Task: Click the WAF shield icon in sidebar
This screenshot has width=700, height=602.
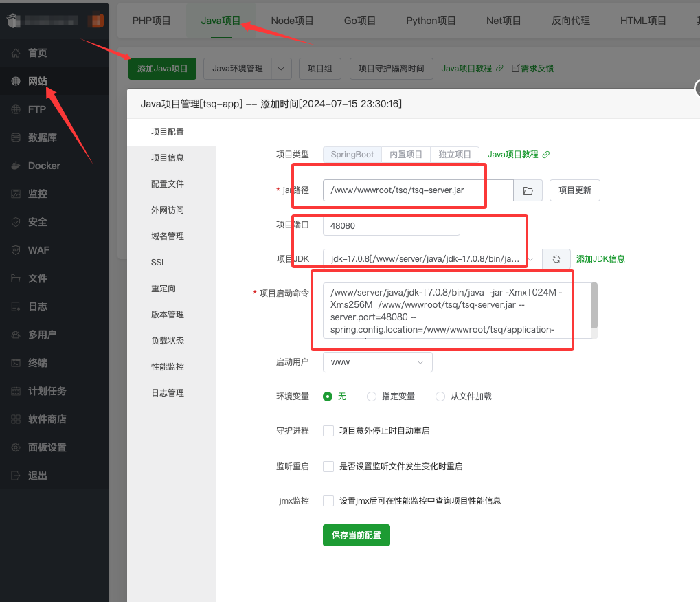Action: point(16,250)
